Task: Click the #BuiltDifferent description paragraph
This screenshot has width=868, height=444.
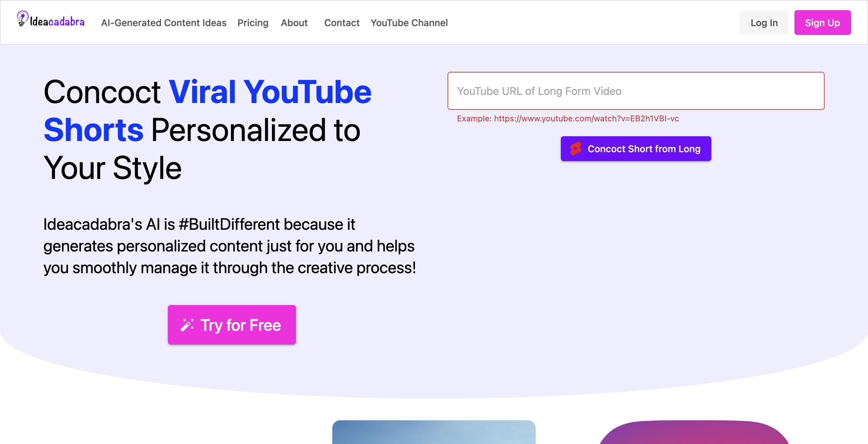Action: coord(230,246)
